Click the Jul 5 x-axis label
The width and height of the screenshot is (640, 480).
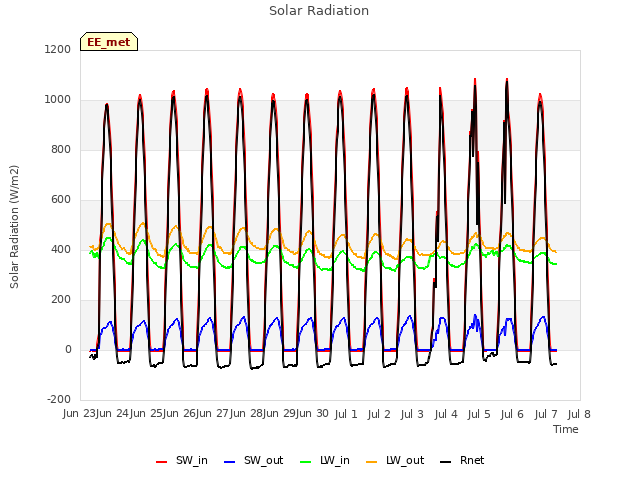[x=479, y=415]
